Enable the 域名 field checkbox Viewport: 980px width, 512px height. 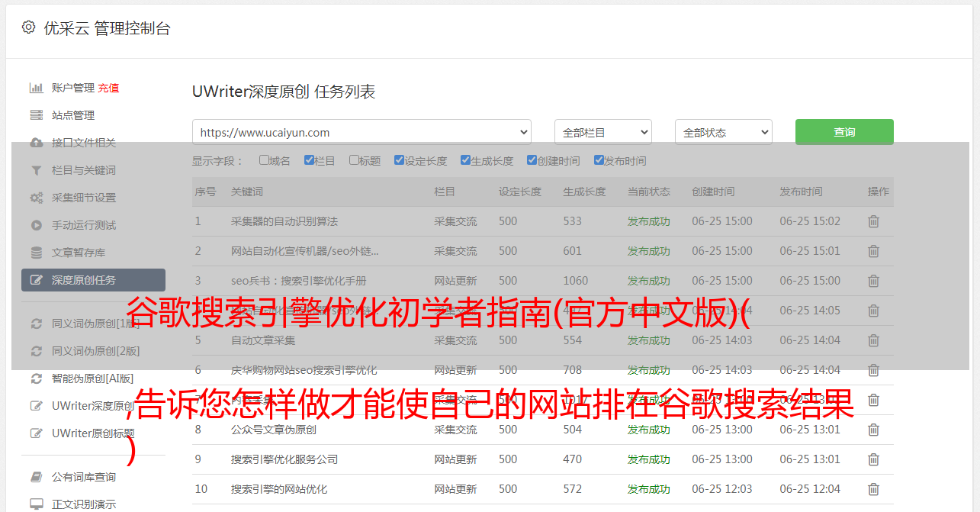(x=264, y=160)
